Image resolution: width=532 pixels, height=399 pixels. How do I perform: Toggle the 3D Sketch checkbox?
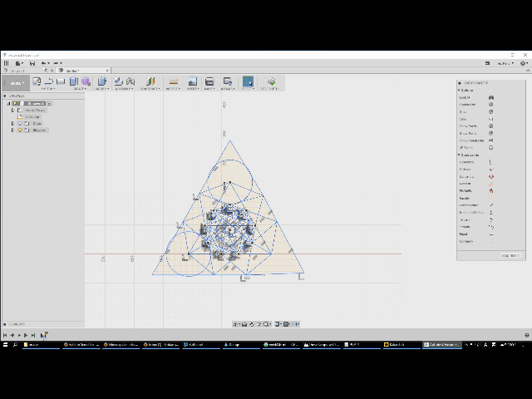pos(491,148)
